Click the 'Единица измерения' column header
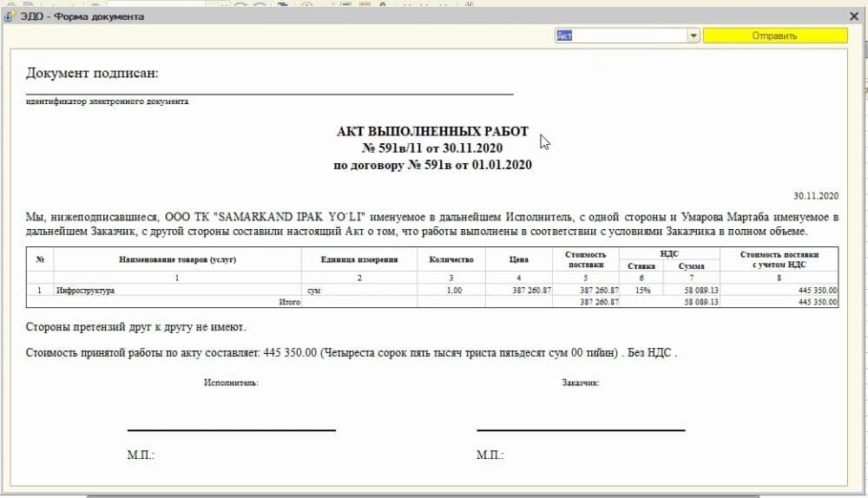The image size is (868, 498). coord(359,259)
